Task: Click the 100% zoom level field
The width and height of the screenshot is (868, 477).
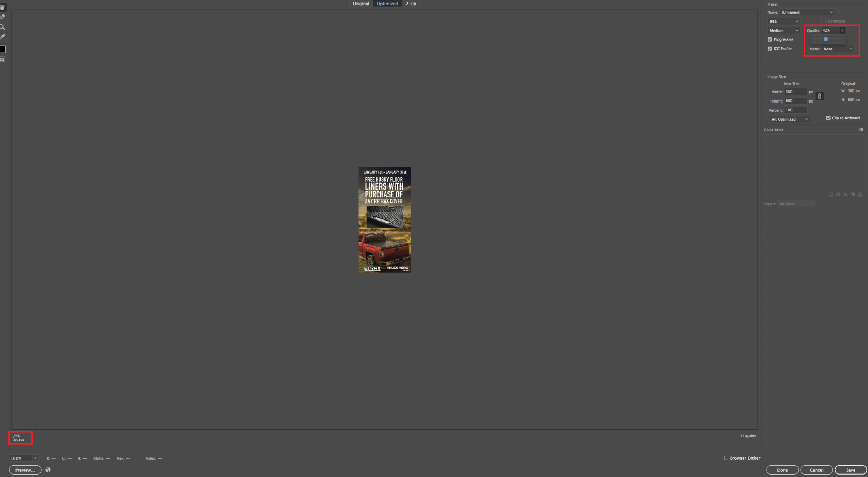Action: point(21,458)
